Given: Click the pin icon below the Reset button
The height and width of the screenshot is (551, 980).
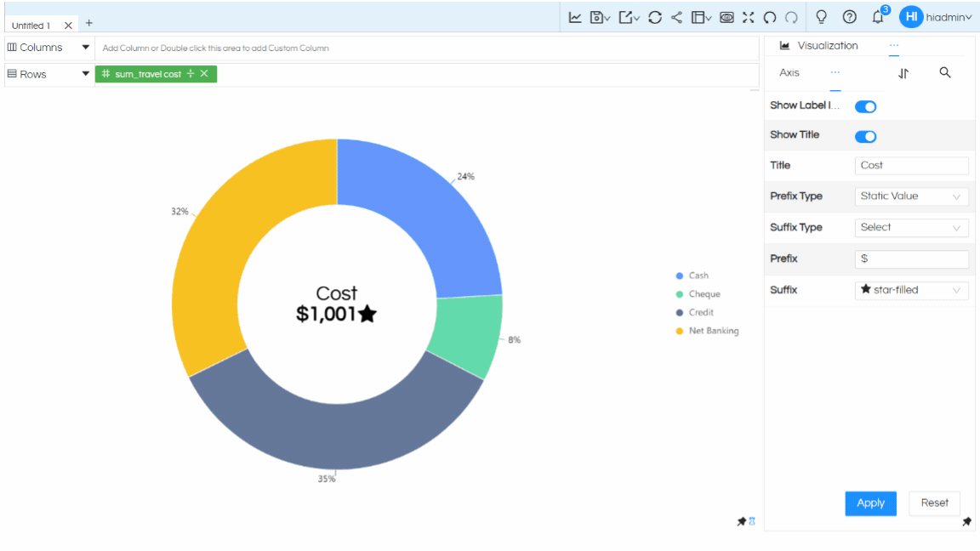Looking at the screenshot, I should pyautogui.click(x=967, y=521).
